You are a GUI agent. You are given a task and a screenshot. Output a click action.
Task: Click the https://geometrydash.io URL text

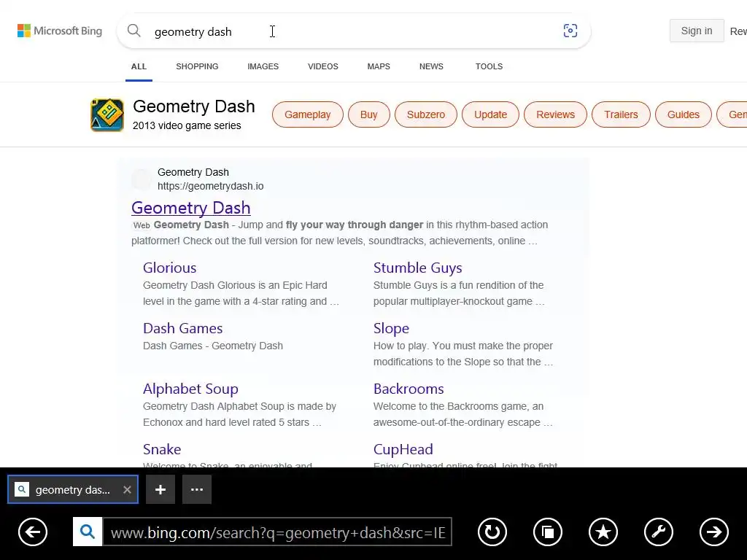point(211,186)
